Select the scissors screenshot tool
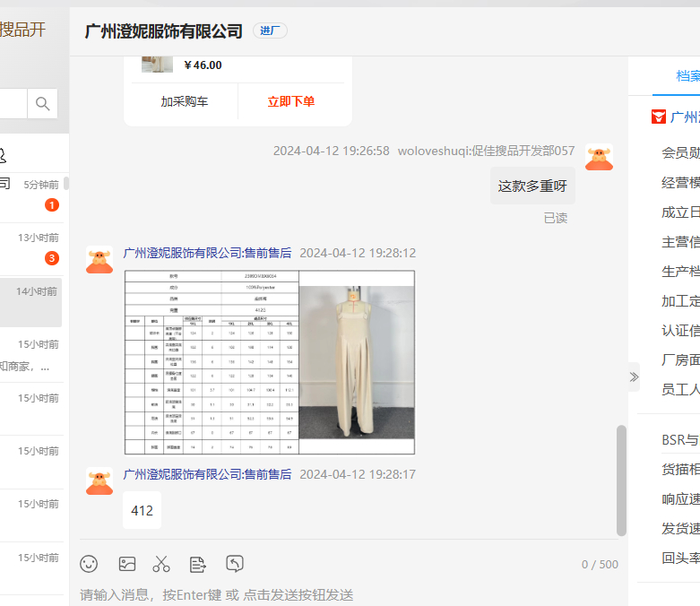The width and height of the screenshot is (700, 606). click(x=161, y=564)
